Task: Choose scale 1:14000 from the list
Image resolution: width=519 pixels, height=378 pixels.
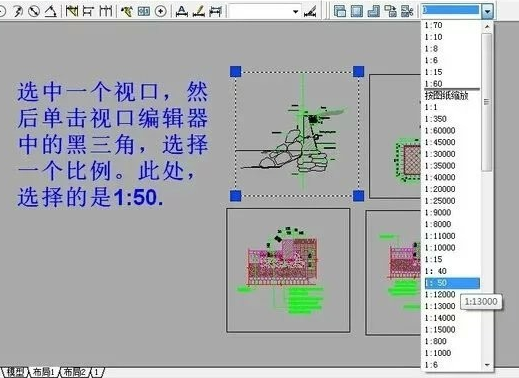Action: pyautogui.click(x=440, y=318)
